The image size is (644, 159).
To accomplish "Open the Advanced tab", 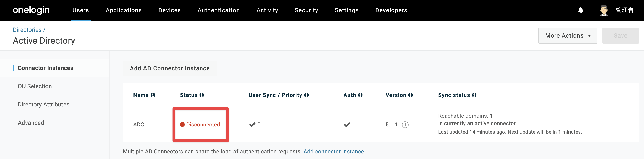I will (x=31, y=123).
